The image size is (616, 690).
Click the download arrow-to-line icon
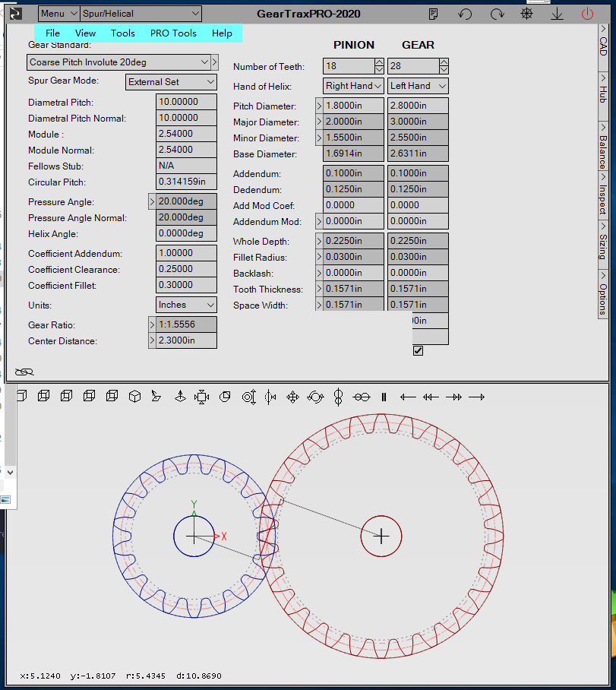557,14
